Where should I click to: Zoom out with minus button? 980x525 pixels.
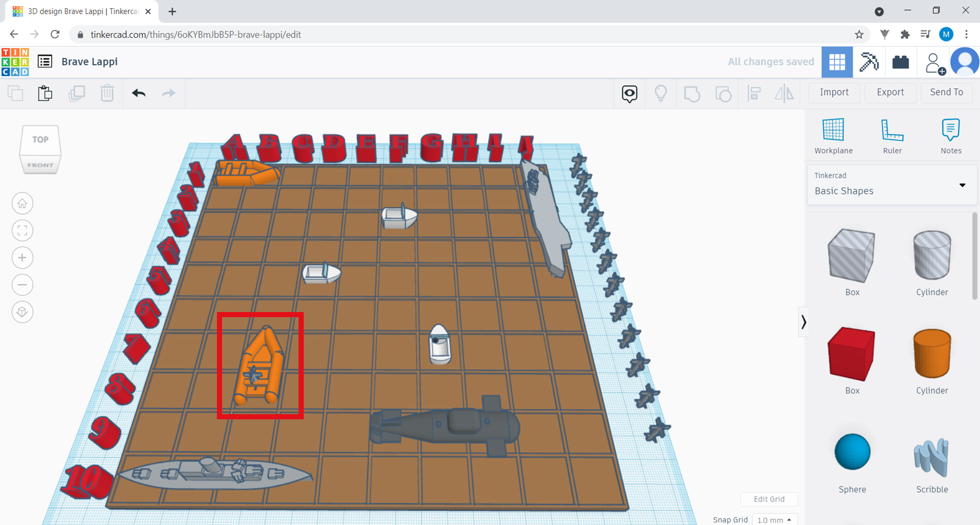tap(22, 285)
